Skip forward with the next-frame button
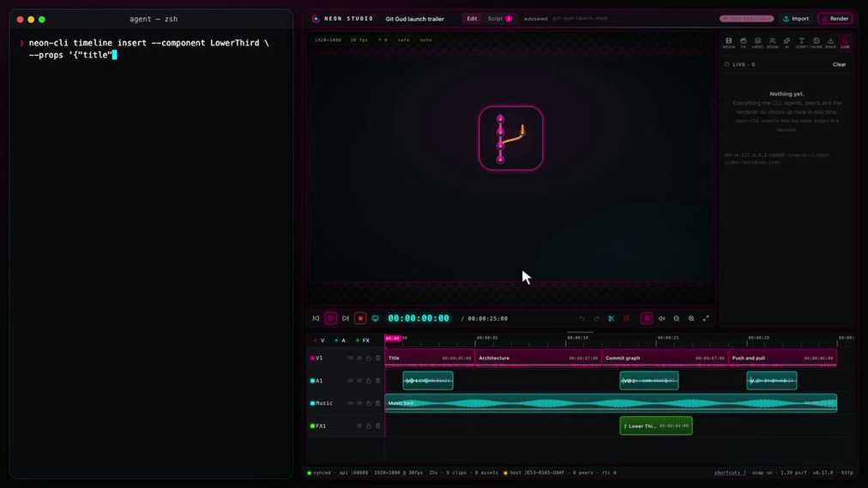868x488 pixels. coord(346,318)
